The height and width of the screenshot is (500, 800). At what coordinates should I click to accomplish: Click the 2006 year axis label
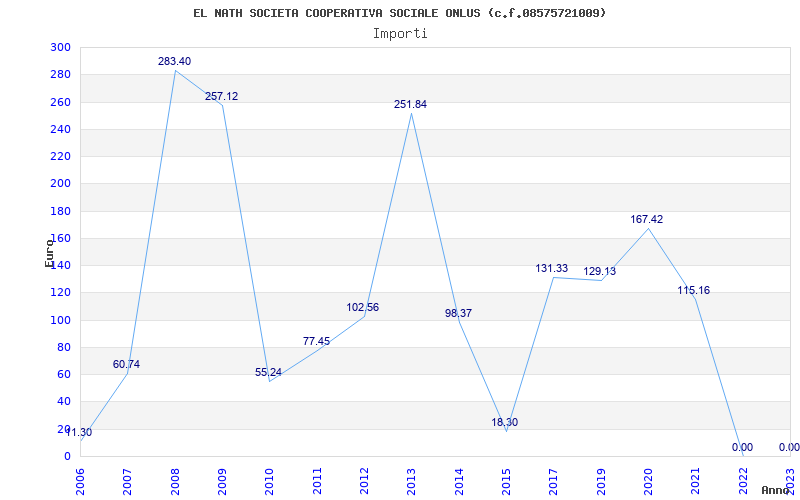click(x=81, y=481)
